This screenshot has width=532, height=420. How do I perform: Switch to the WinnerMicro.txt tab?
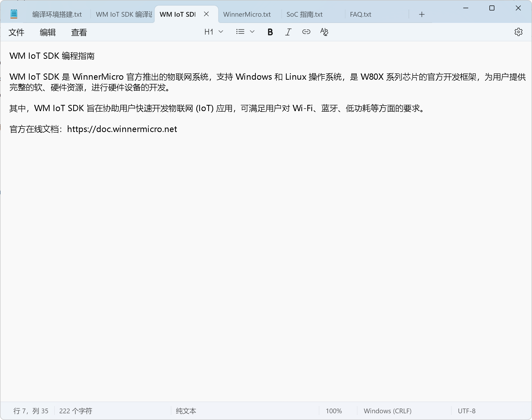(247, 14)
